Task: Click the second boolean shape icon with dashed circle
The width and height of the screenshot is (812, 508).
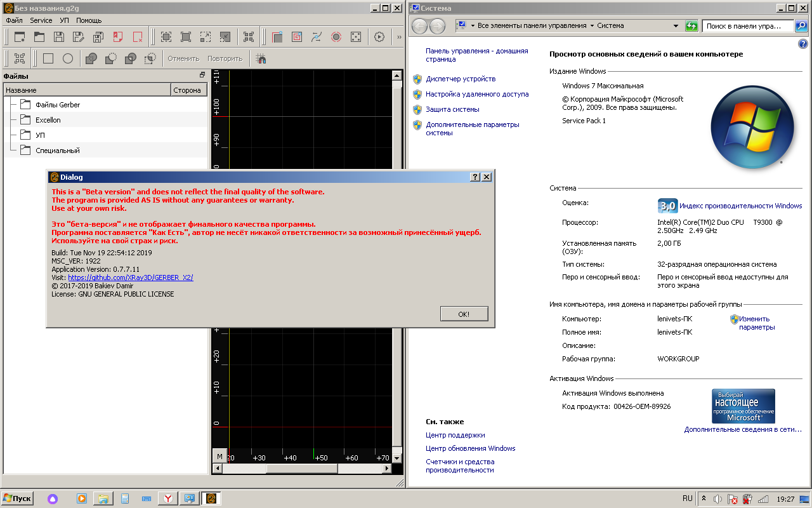Action: click(x=111, y=58)
